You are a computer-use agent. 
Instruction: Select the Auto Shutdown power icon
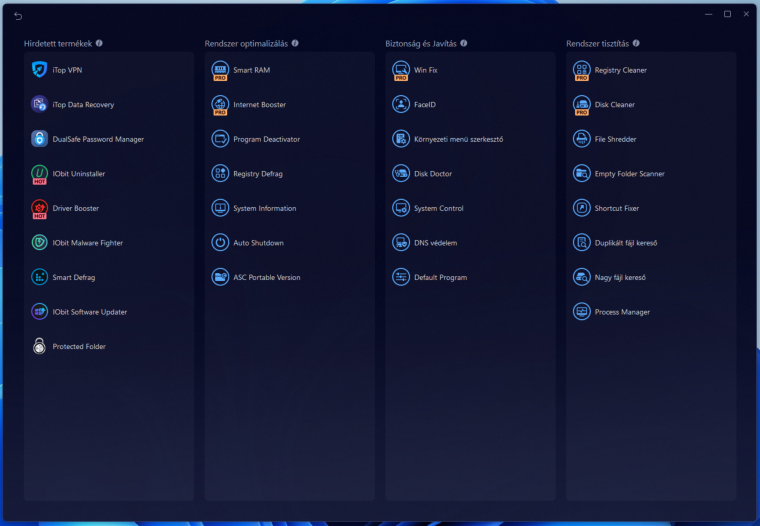(220, 243)
